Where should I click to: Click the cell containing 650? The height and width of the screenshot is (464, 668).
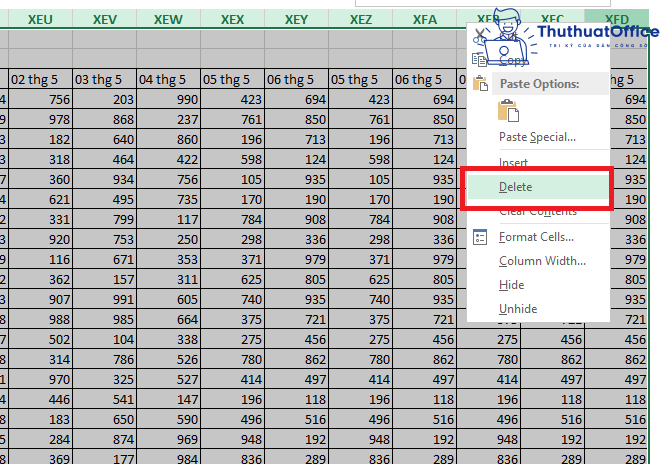point(105,420)
